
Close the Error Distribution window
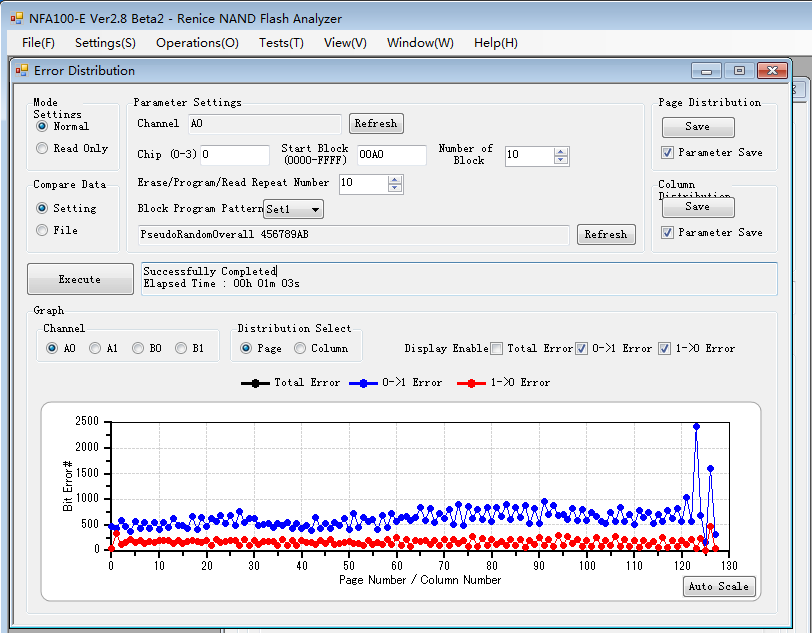coord(773,71)
